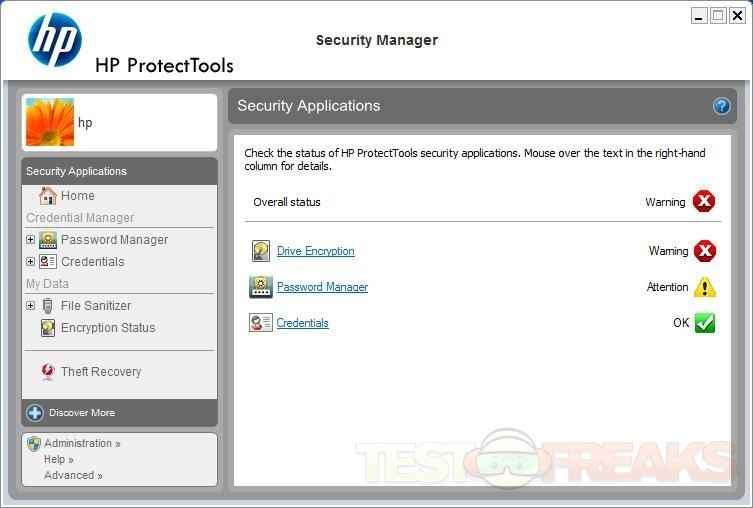Viewport: 753px width, 508px height.
Task: Click the Credentials OK green checkmark icon
Action: pyautogui.click(x=705, y=323)
